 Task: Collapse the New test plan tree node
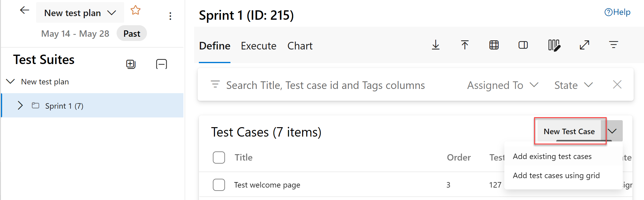coord(10,81)
